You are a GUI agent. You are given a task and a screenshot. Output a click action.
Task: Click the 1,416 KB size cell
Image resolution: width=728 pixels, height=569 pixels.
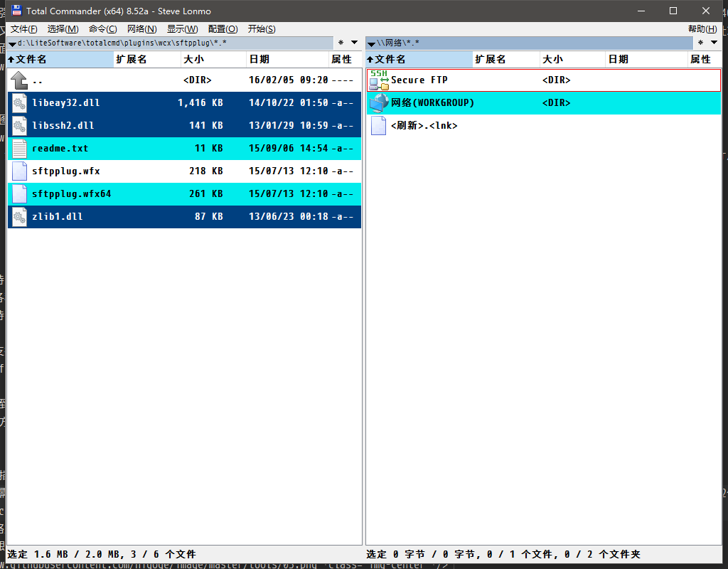pyautogui.click(x=200, y=102)
